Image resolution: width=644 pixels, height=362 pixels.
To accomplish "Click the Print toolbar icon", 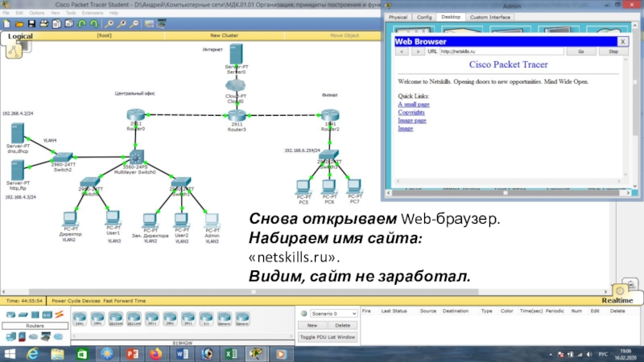I will pyautogui.click(x=44, y=24).
